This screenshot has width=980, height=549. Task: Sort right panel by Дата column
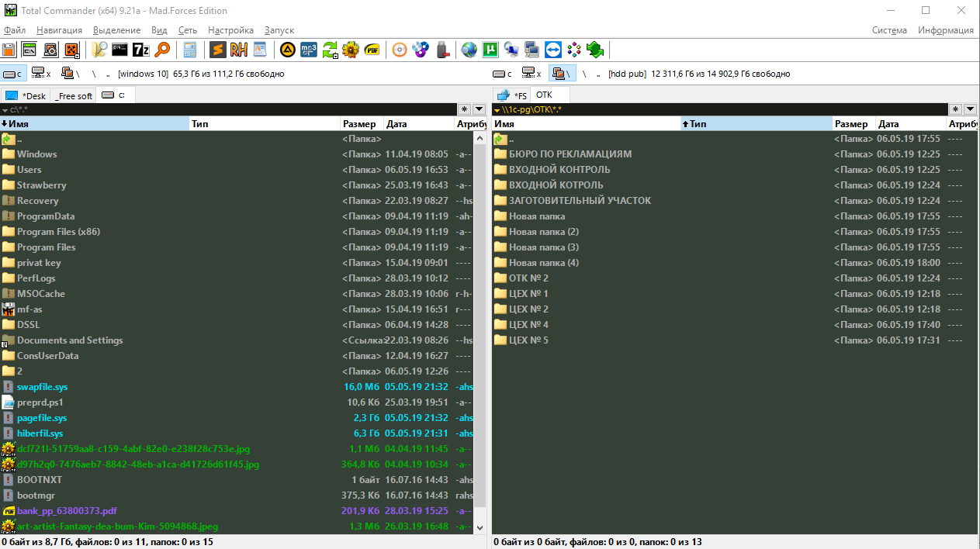pos(912,124)
